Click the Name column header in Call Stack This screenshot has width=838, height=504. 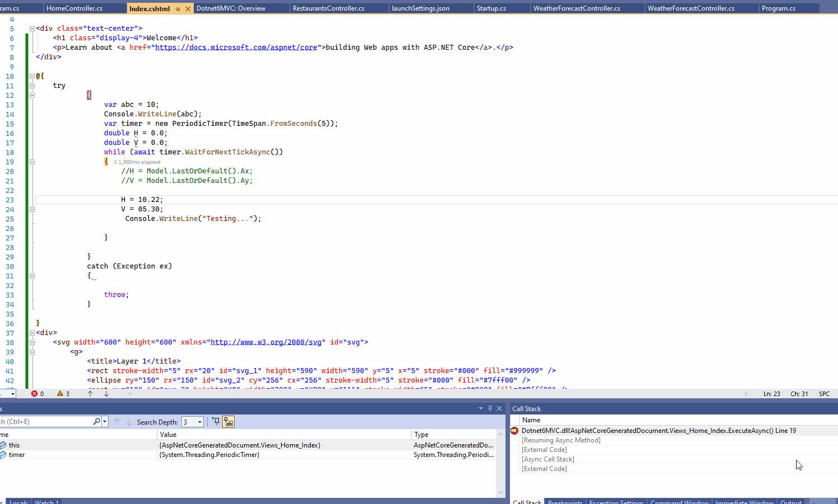pyautogui.click(x=678, y=420)
